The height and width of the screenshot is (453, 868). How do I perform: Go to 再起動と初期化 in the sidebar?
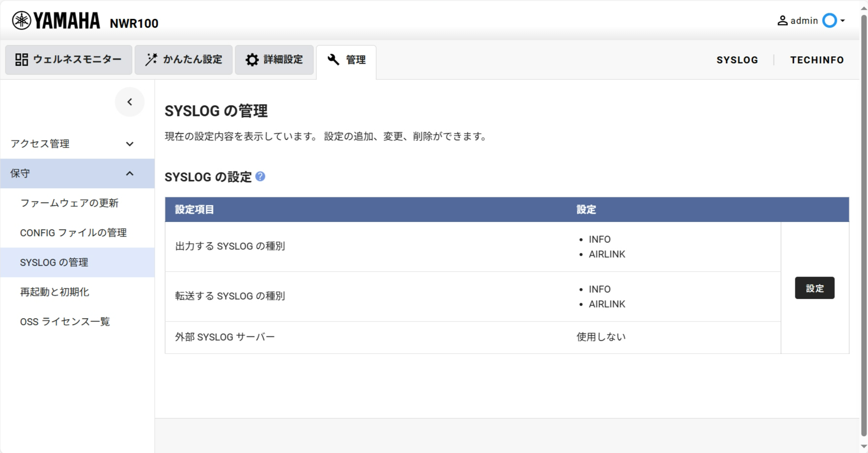[54, 292]
